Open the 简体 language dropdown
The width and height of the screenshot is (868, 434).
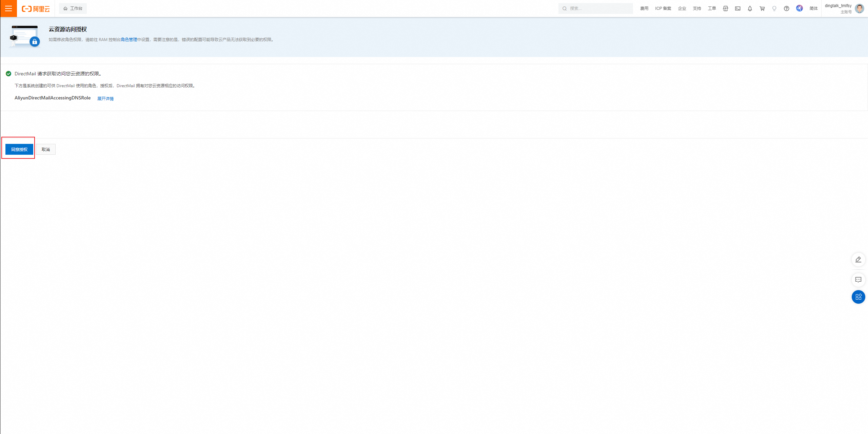click(813, 8)
